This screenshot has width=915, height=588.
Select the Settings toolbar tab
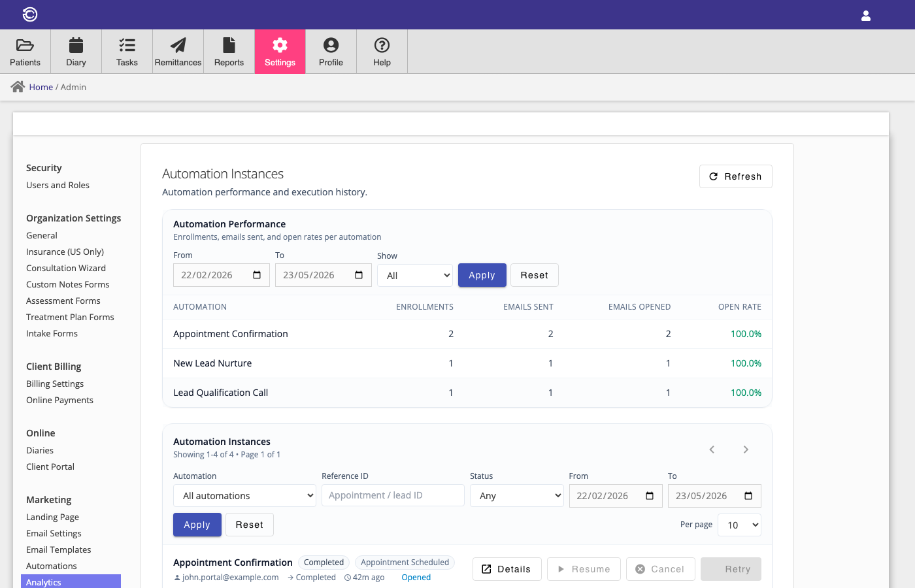tap(280, 52)
